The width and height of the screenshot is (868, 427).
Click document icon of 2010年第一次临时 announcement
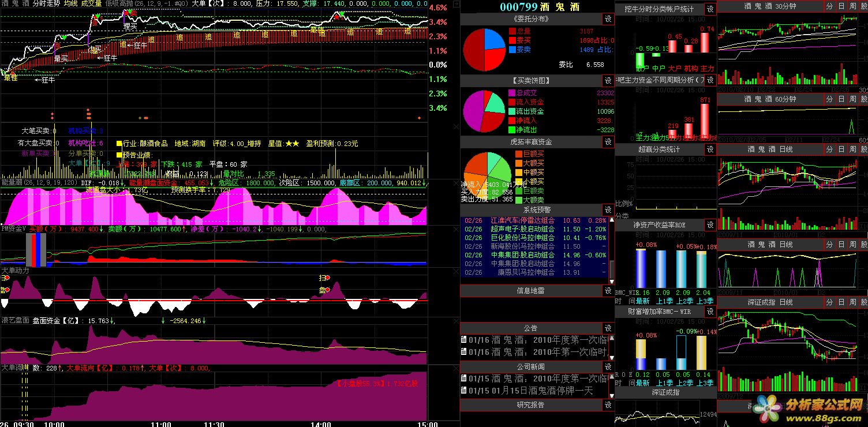tap(463, 351)
